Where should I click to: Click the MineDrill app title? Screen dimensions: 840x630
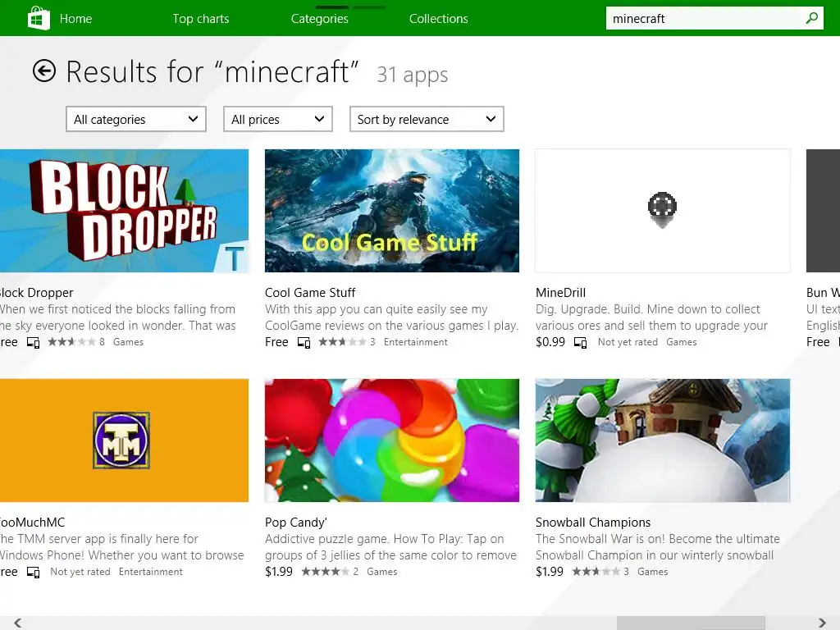coord(560,293)
